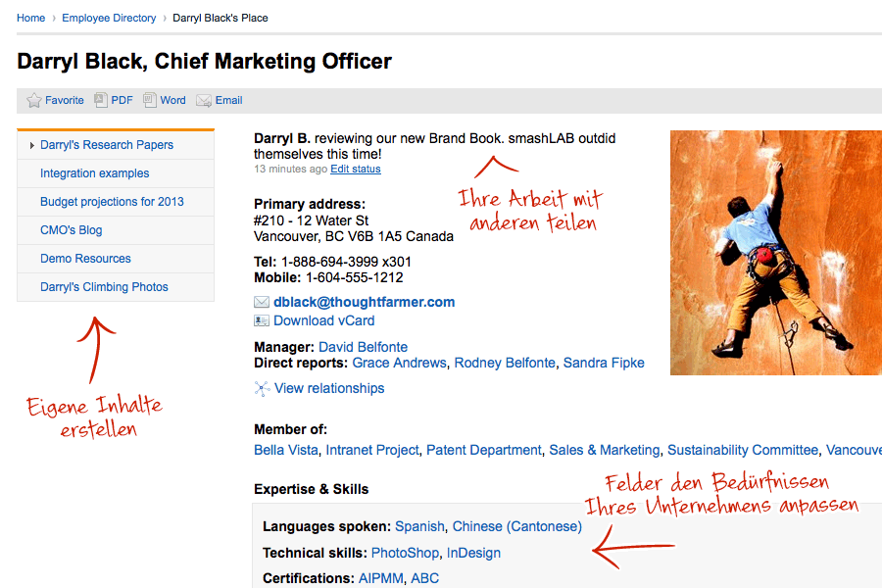Navigate to Employee Directory breadcrumb
This screenshot has width=882, height=588.
coord(109,18)
